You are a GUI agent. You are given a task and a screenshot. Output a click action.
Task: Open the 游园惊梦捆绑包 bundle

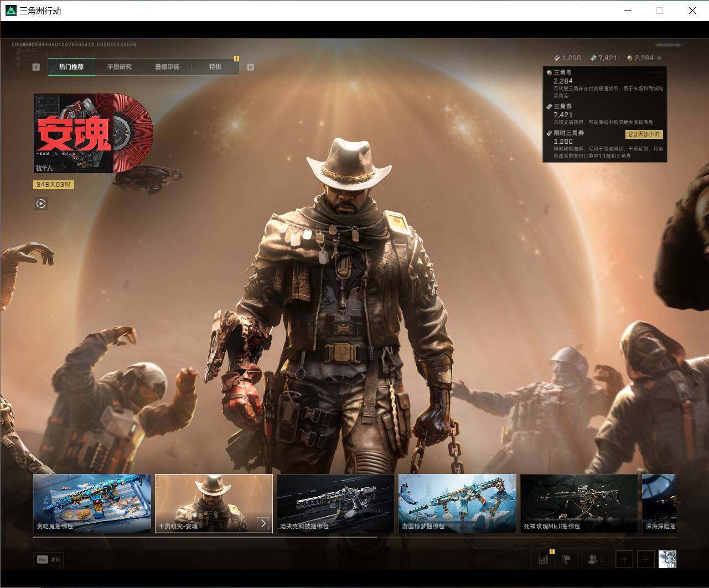click(457, 503)
